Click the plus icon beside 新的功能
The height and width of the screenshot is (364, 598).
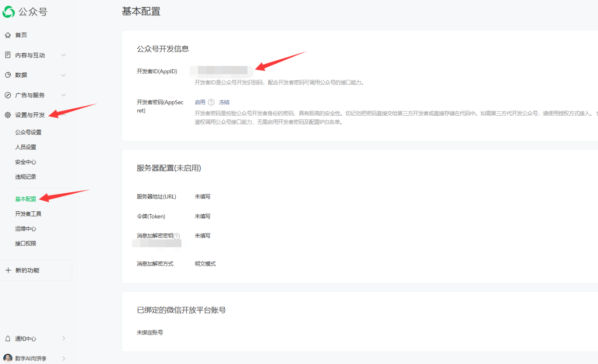point(8,270)
